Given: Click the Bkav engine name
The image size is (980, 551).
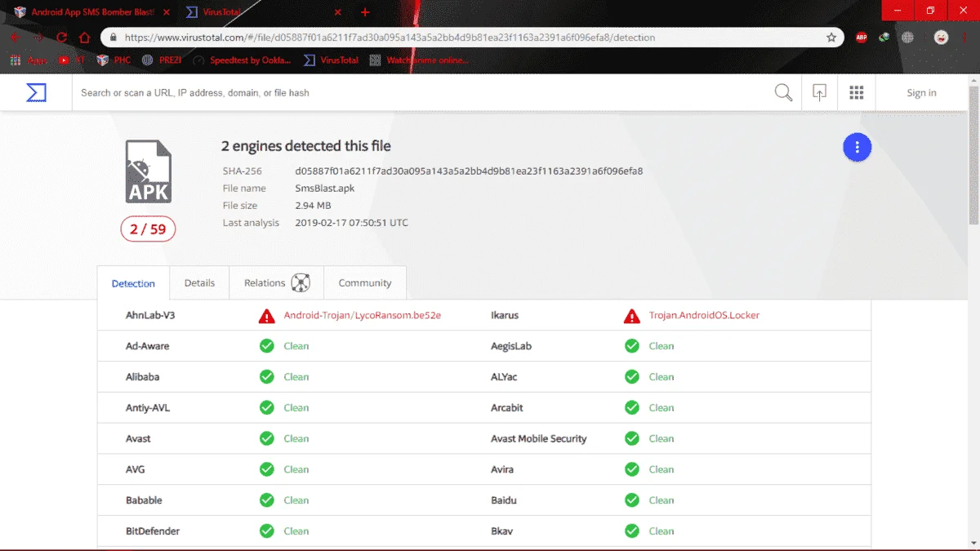Looking at the screenshot, I should [501, 531].
